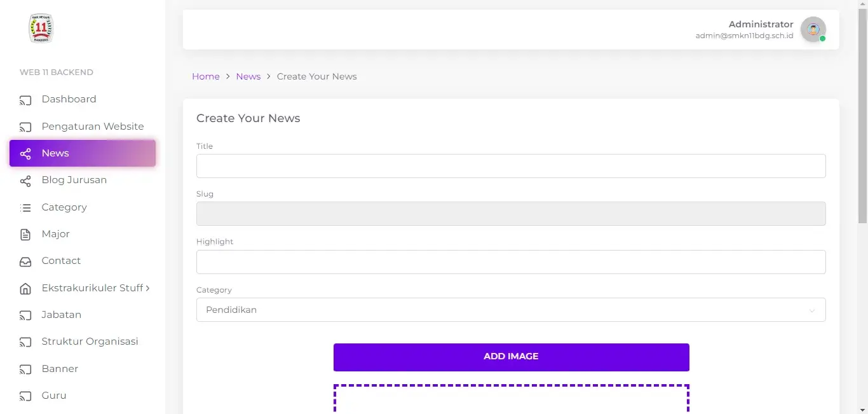Click the Blog Jurusan share icon

coord(25,181)
